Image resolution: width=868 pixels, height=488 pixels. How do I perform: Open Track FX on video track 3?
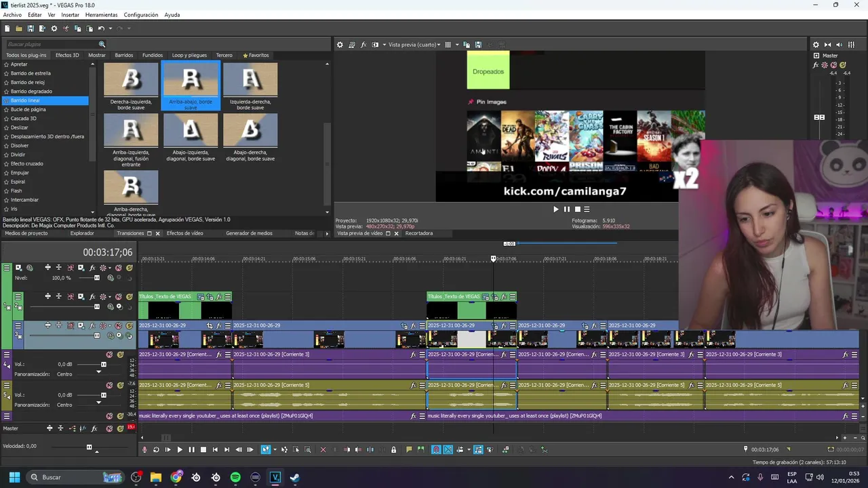pos(91,325)
